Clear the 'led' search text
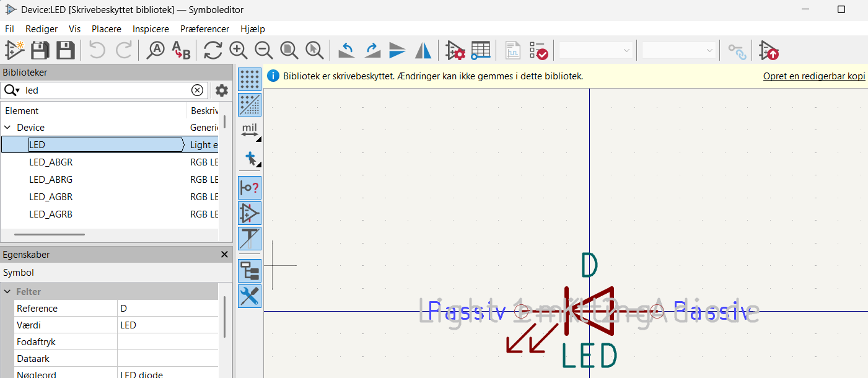 pos(197,90)
